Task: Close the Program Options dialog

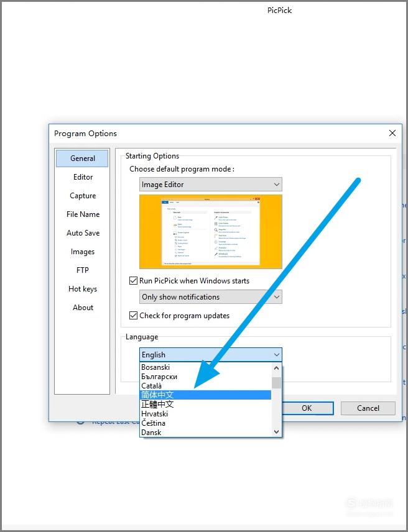Action: click(392, 134)
